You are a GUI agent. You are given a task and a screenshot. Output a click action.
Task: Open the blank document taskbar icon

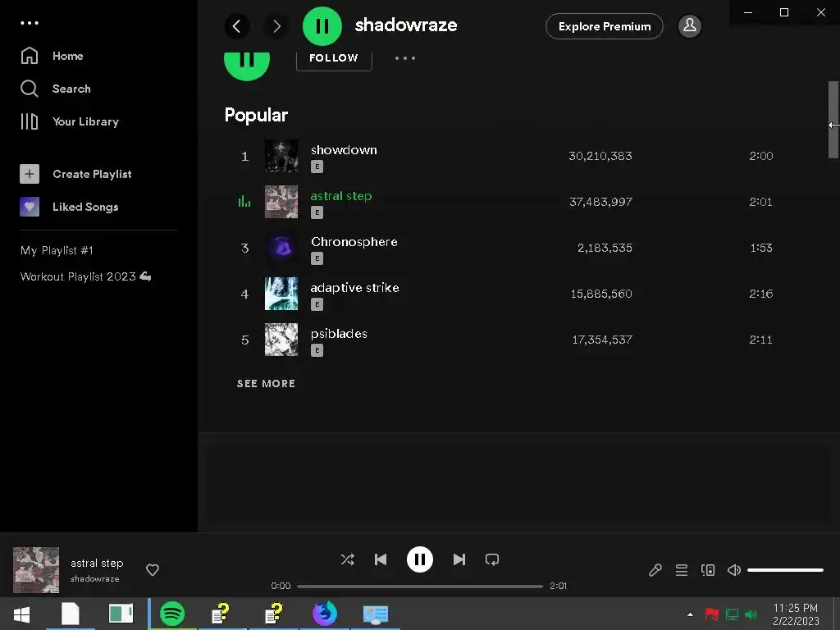[71, 614]
